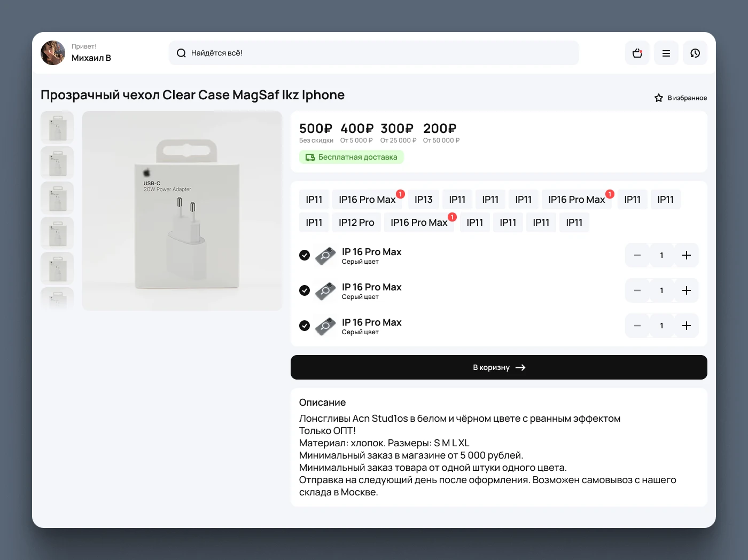This screenshot has height=560, width=748.
Task: Click the truck icon on Бесплатная доставка badge
Action: click(310, 157)
